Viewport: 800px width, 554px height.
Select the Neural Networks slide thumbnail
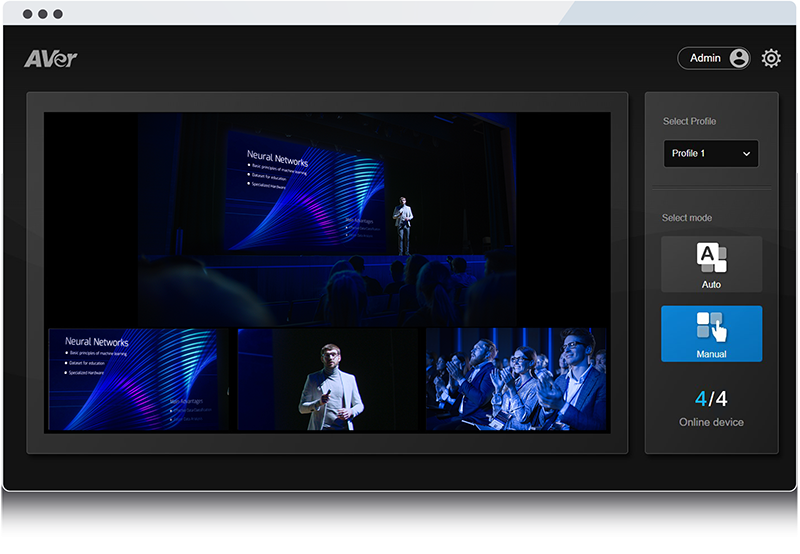[x=138, y=380]
